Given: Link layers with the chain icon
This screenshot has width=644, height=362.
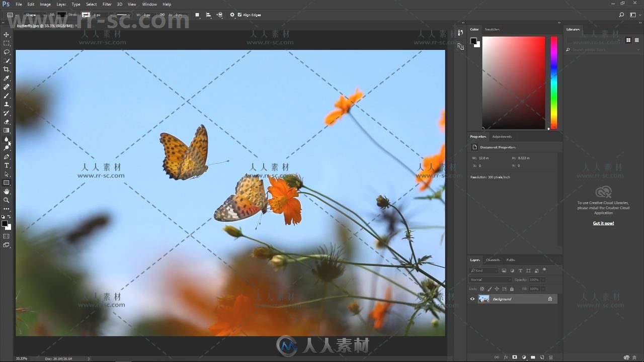Looking at the screenshot, I should coord(497,357).
